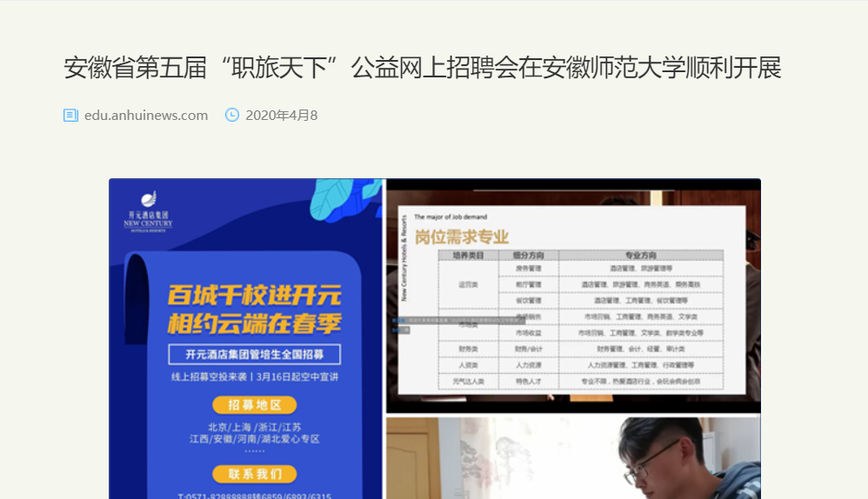The height and width of the screenshot is (499, 868).
Task: Open the edu.anhuinews.com source link
Action: pos(146,115)
